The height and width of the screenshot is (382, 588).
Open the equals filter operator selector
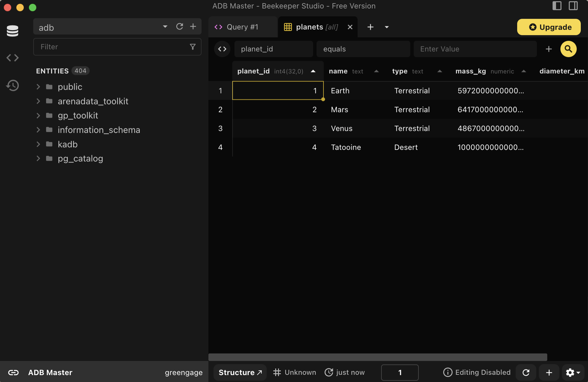coord(363,49)
